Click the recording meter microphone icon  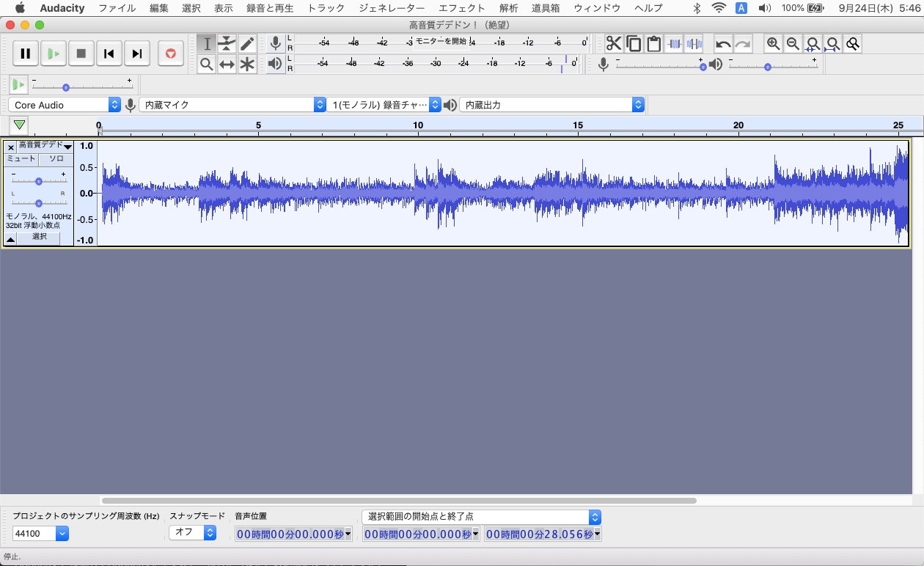coord(275,43)
